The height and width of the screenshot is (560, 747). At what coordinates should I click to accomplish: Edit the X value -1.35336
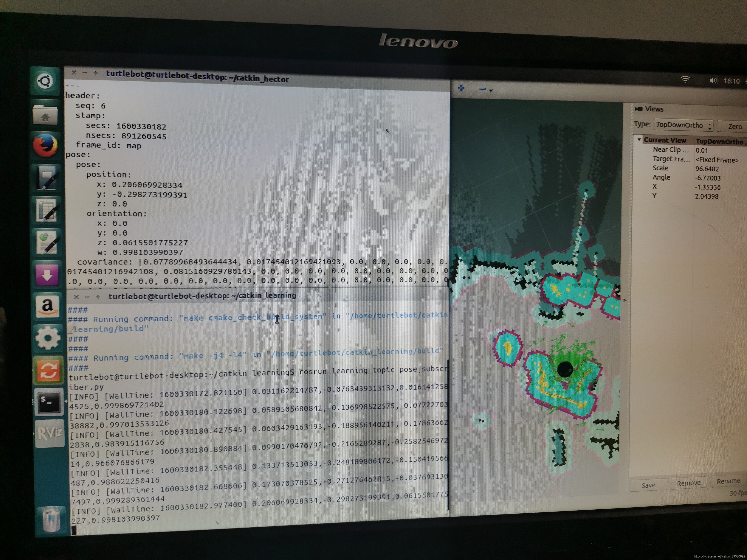pos(707,187)
